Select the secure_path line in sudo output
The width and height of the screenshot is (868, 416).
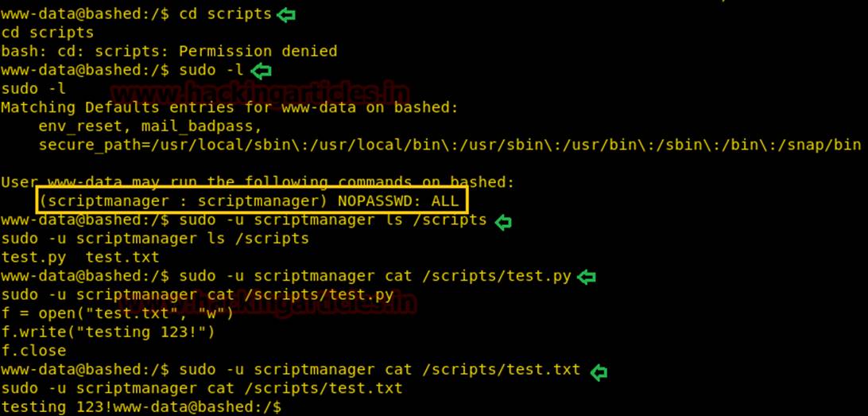pyautogui.click(x=449, y=145)
